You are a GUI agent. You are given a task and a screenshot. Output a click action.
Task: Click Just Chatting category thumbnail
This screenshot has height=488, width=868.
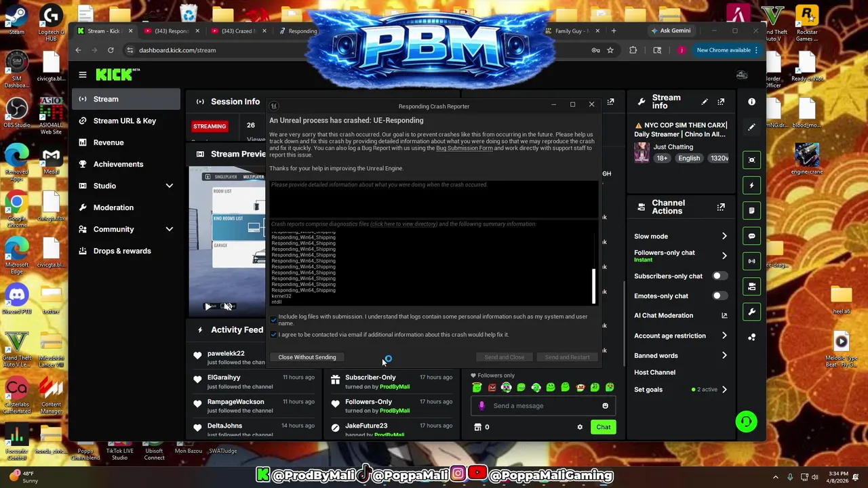point(642,152)
